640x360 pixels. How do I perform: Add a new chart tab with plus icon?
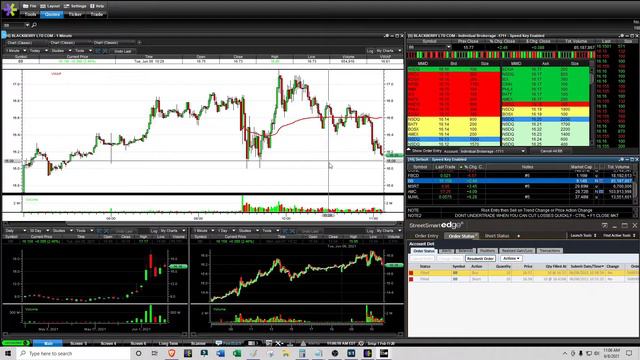coord(139,42)
